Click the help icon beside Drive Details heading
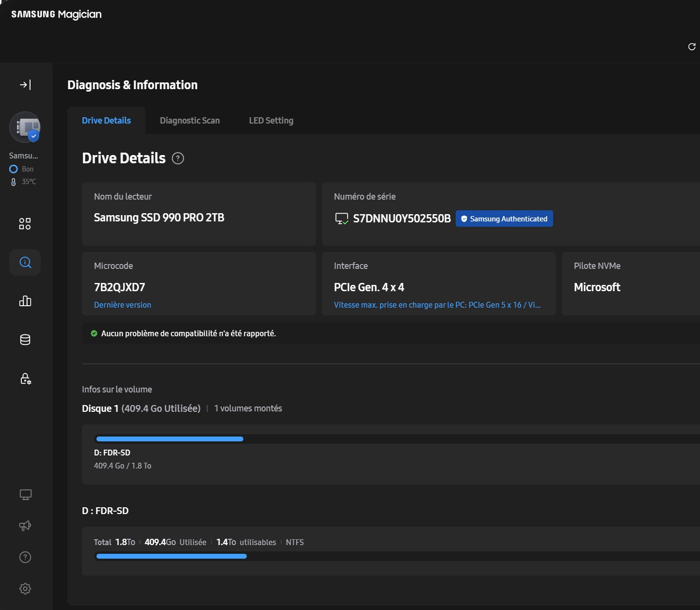The height and width of the screenshot is (610, 700). tap(178, 158)
